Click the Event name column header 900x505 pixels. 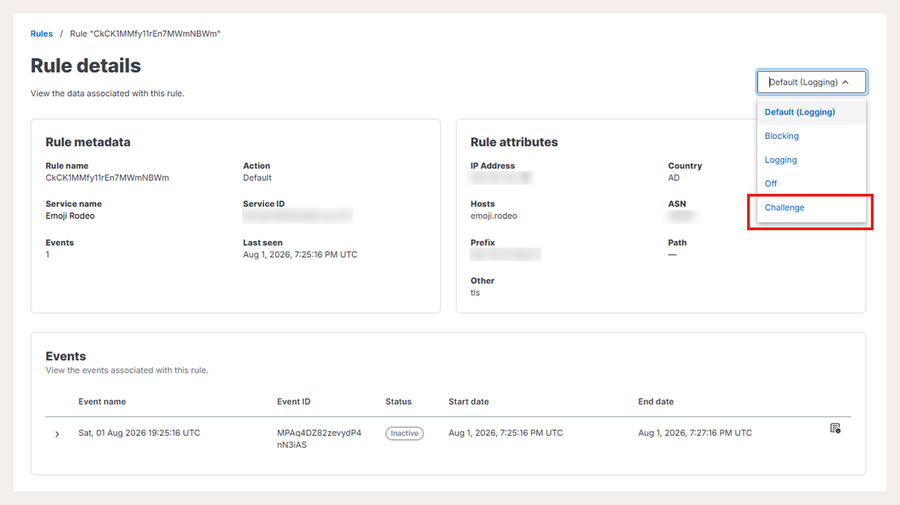coord(102,402)
